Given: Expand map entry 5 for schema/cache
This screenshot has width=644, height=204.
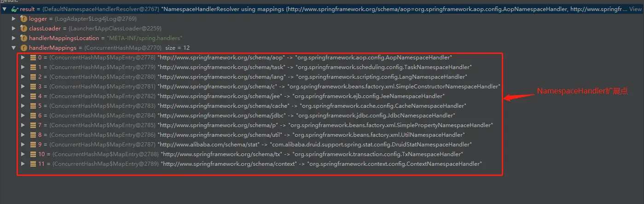Looking at the screenshot, I should tap(23, 106).
